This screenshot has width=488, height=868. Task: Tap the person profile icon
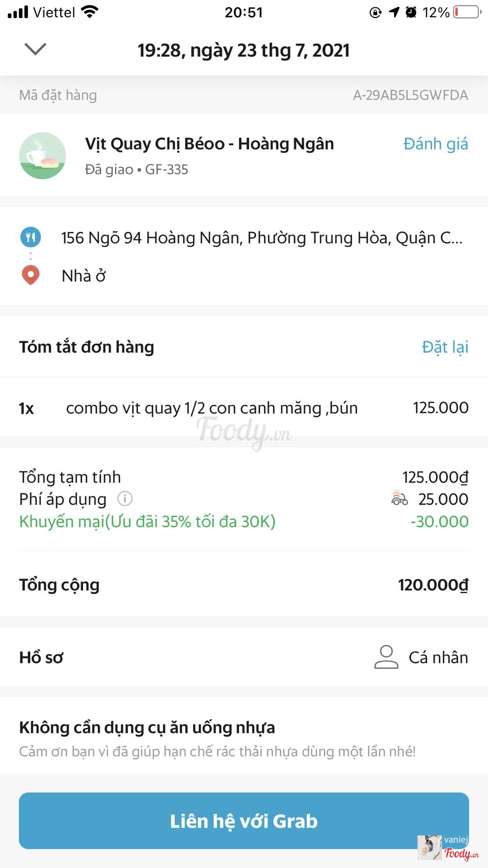[386, 657]
